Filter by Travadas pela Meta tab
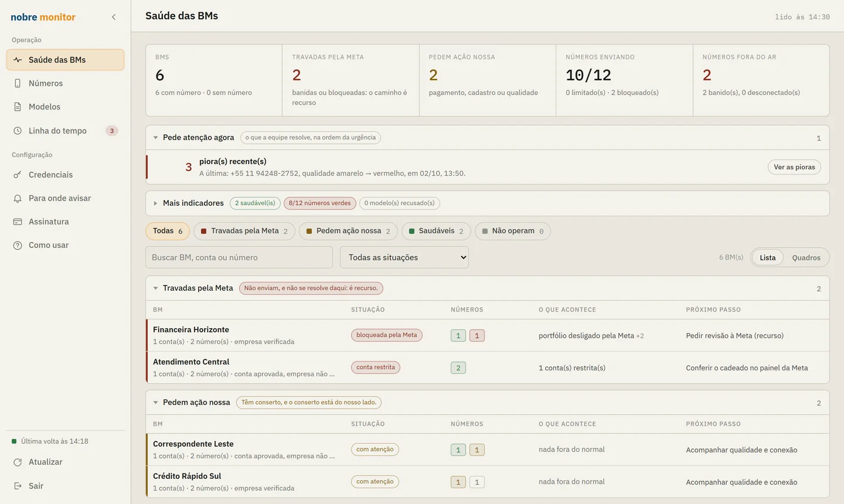 click(244, 231)
